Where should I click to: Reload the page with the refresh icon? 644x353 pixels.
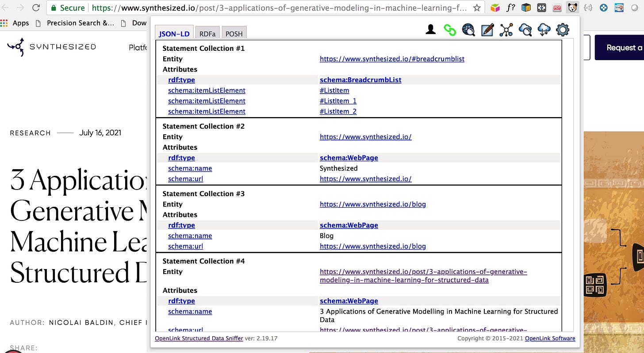click(x=36, y=8)
